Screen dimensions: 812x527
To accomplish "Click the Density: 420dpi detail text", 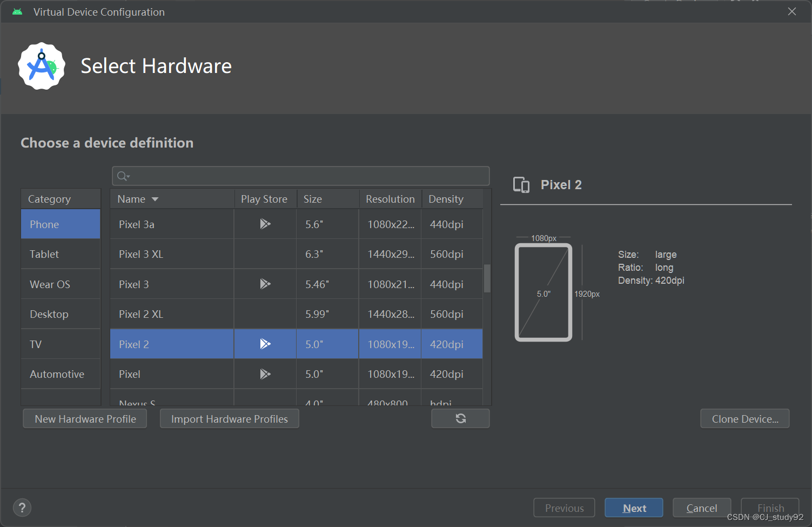I will pos(651,281).
